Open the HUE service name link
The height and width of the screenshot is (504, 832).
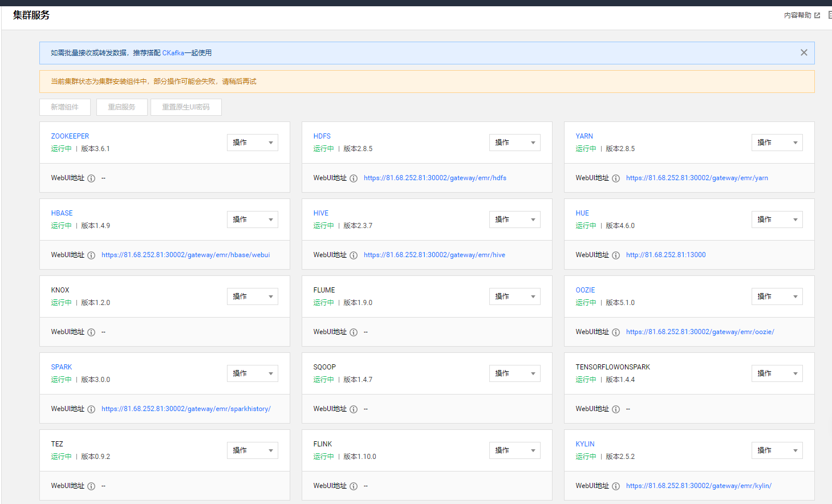point(582,213)
